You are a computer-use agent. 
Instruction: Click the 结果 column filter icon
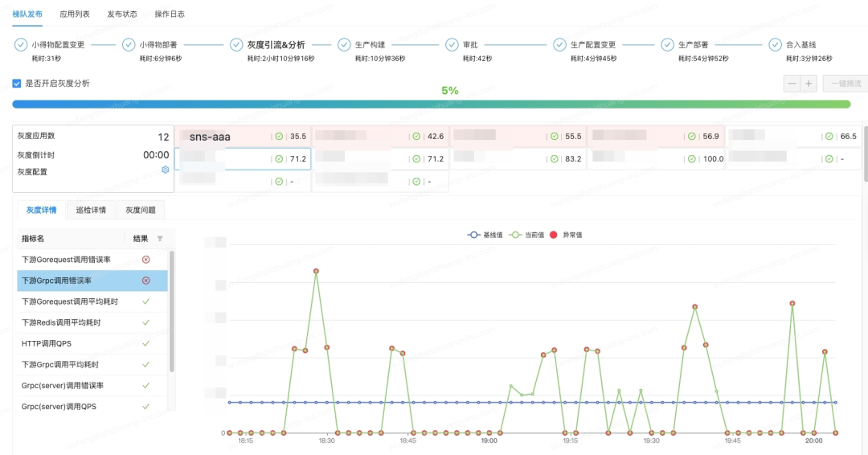[x=159, y=239]
